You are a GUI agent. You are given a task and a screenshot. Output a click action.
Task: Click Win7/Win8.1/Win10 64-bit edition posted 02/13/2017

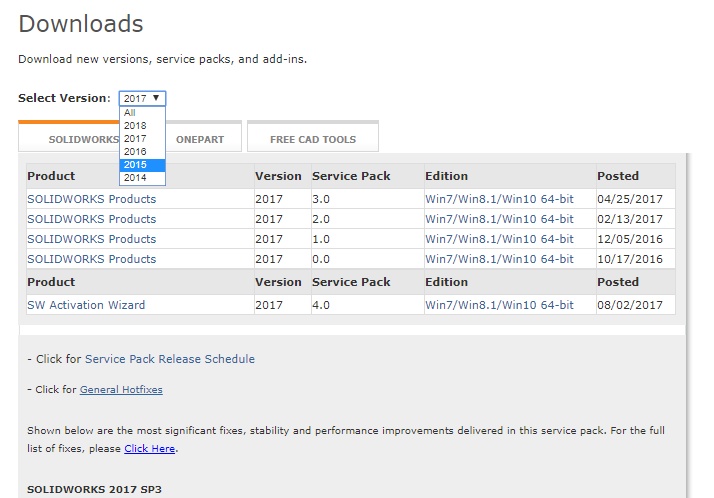[x=499, y=219]
